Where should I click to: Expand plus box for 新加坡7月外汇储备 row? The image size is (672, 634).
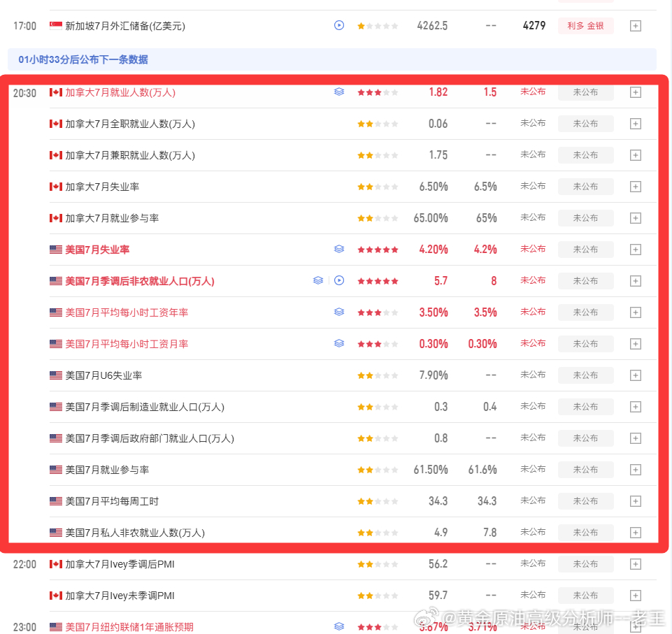pyautogui.click(x=636, y=26)
